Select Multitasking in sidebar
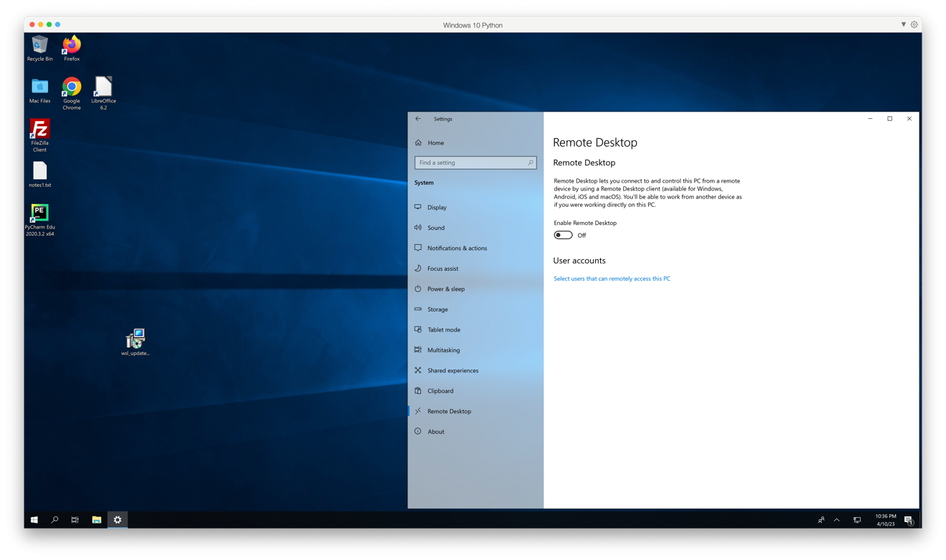 [476, 350]
